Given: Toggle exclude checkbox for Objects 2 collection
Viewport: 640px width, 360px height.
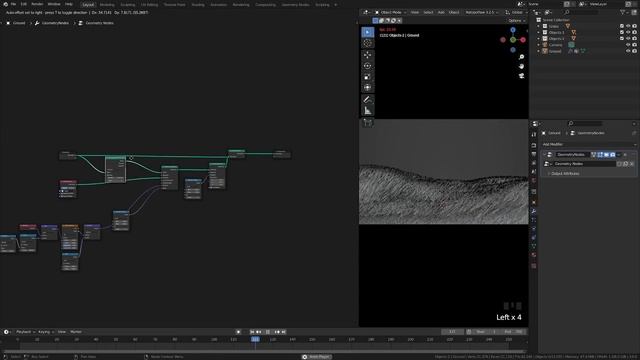Looking at the screenshot, I should click(x=622, y=38).
